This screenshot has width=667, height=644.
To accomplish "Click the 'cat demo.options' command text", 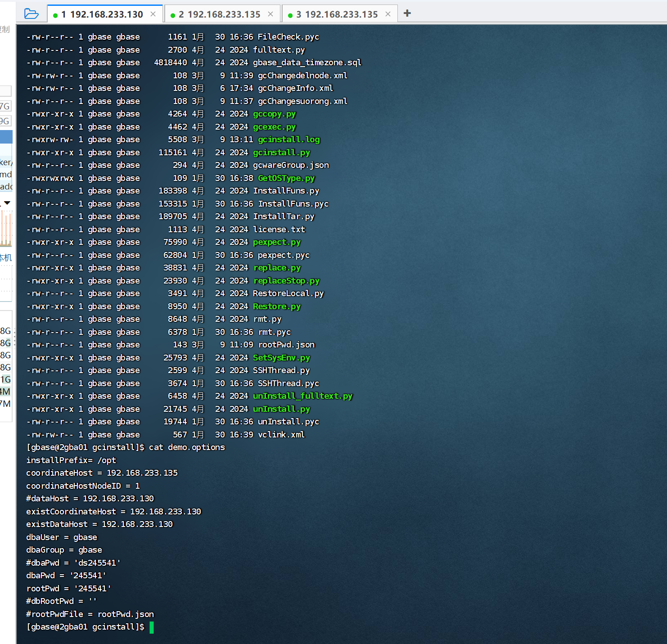I will pyautogui.click(x=187, y=447).
